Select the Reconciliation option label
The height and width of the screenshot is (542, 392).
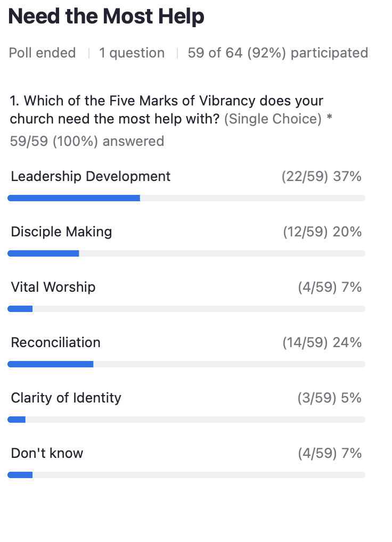click(x=55, y=342)
